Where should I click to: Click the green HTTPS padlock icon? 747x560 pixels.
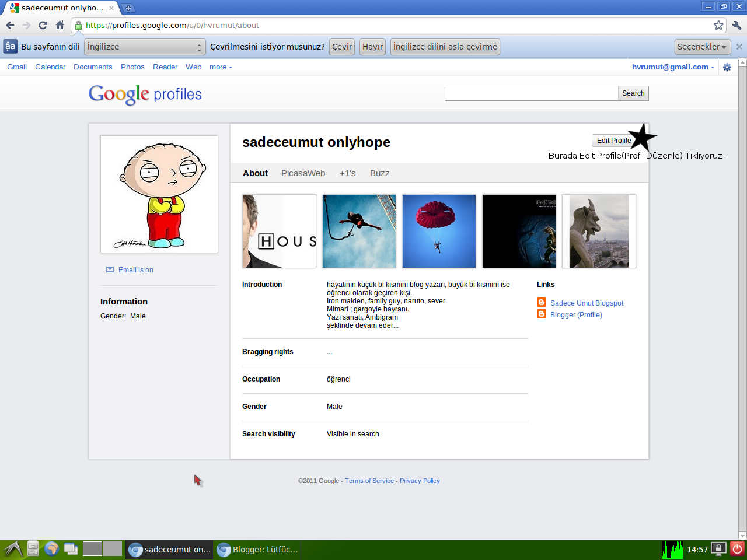point(78,25)
